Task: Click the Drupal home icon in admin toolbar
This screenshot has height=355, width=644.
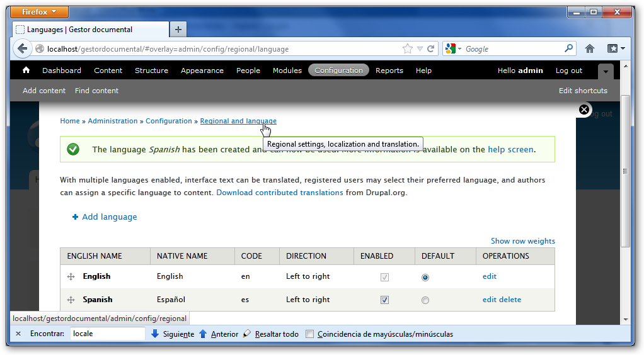Action: coord(26,70)
